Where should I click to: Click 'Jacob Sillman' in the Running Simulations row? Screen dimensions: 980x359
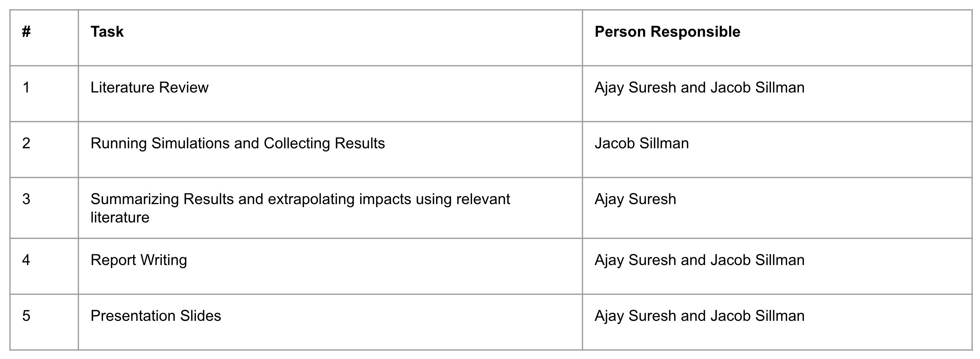641,144
